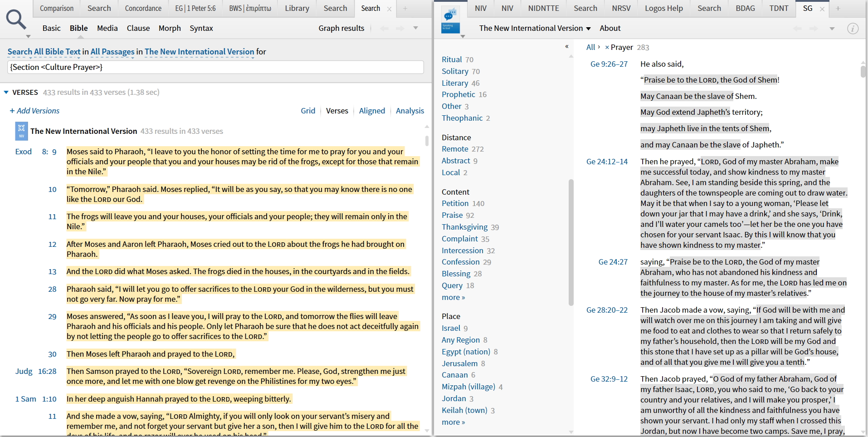The width and height of the screenshot is (868, 437).
Task: Switch to the Clause search type
Action: [138, 28]
